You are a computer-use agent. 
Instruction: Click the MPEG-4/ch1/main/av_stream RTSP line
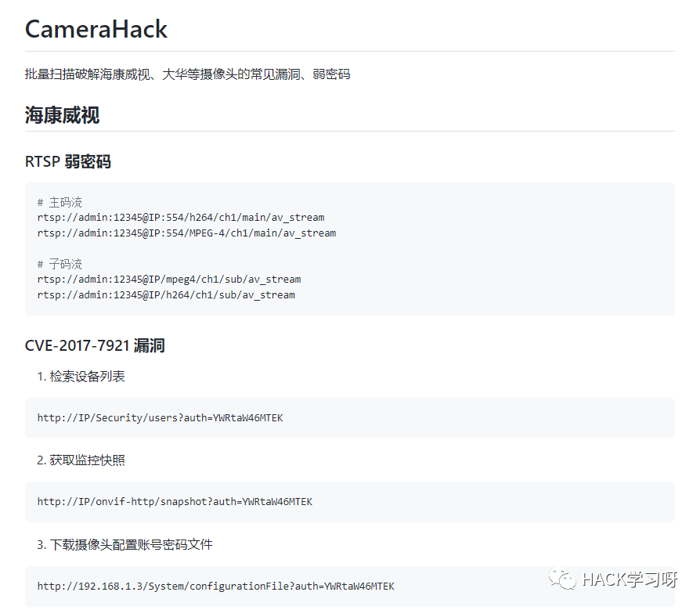pos(186,233)
